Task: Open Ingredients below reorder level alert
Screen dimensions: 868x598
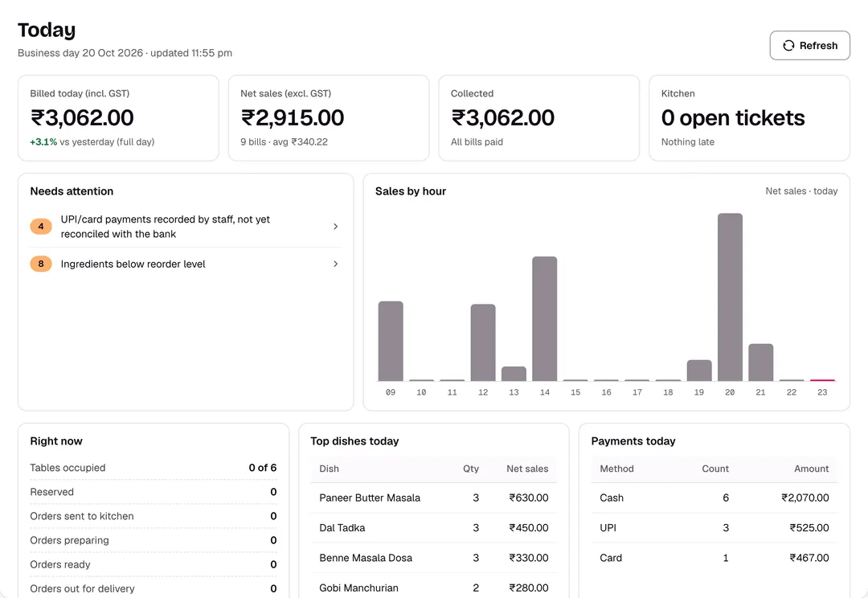Action: pos(186,264)
